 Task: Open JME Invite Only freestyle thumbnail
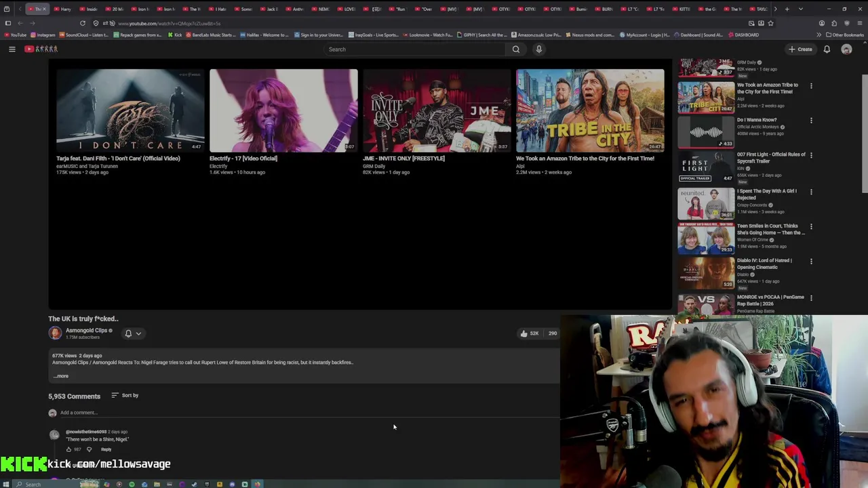tap(437, 110)
